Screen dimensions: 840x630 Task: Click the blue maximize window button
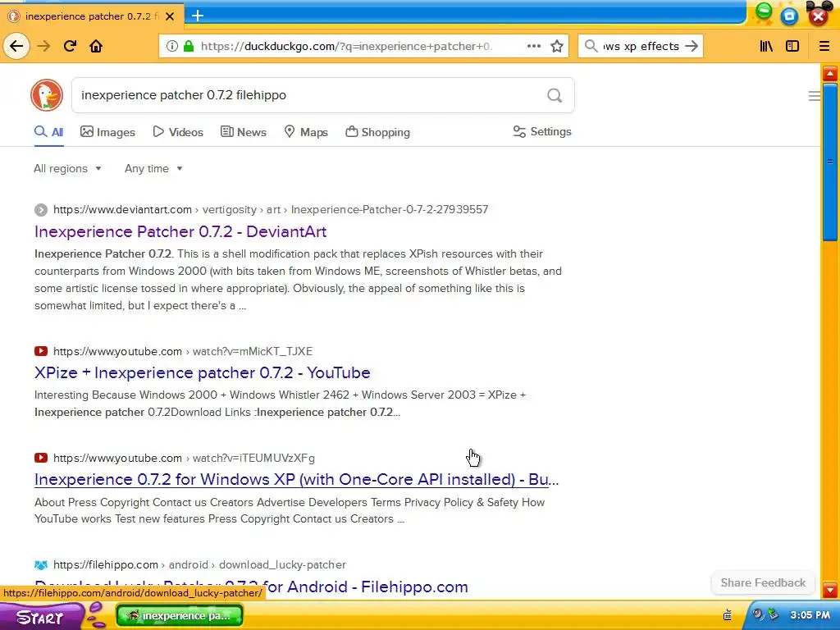point(789,16)
